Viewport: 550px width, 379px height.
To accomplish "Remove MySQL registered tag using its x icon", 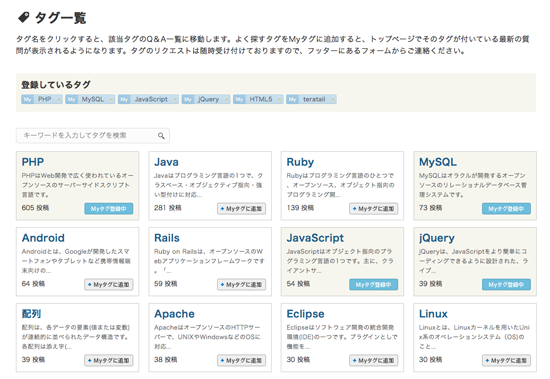I will click(111, 100).
